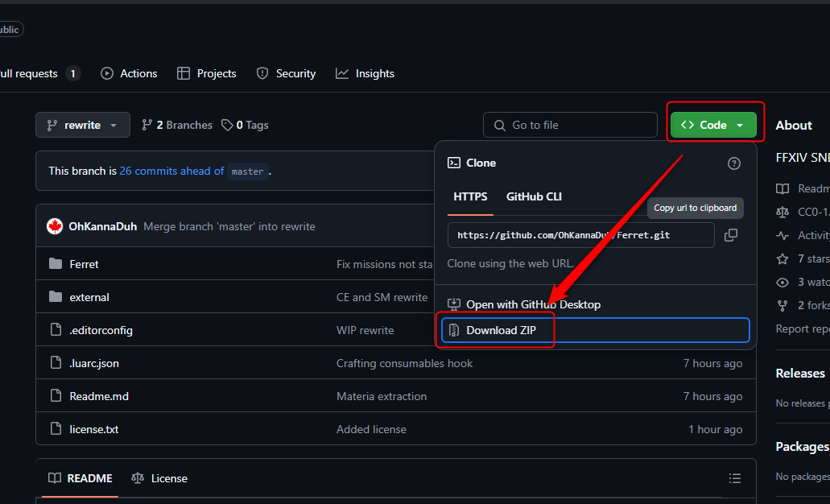
Task: View the 2 Branches list
Action: click(177, 125)
